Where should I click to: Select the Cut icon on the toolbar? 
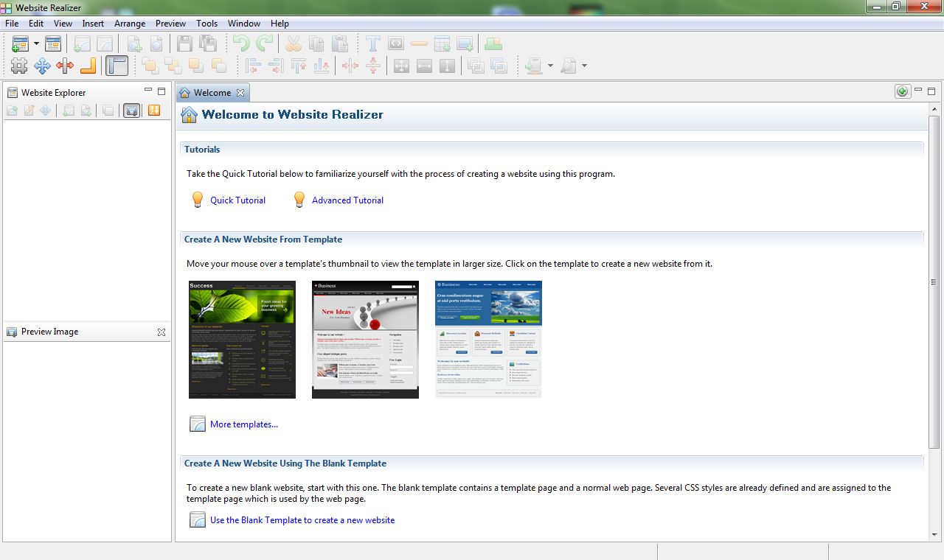coord(294,43)
